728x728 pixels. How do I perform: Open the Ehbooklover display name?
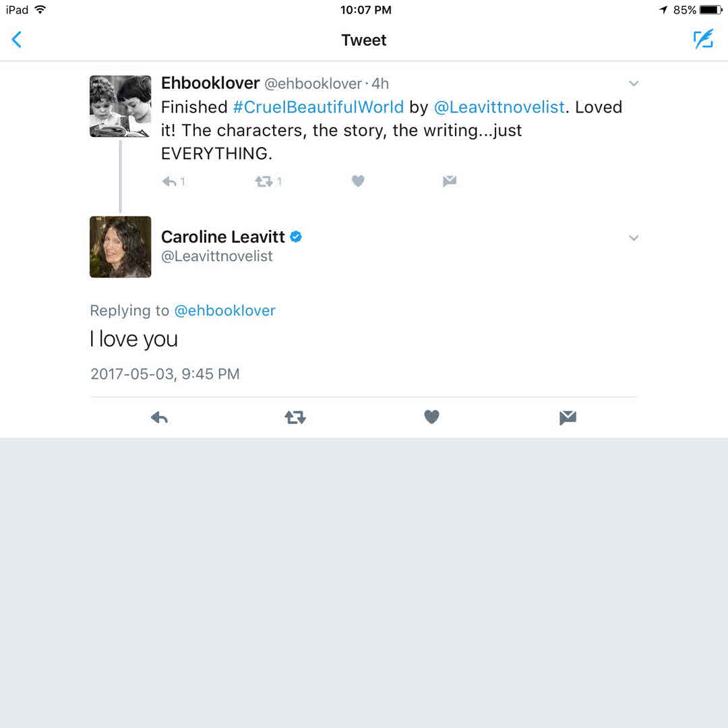(210, 83)
